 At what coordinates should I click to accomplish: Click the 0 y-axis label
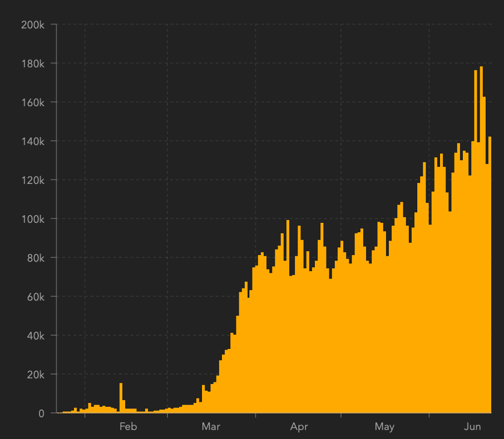[x=41, y=413]
